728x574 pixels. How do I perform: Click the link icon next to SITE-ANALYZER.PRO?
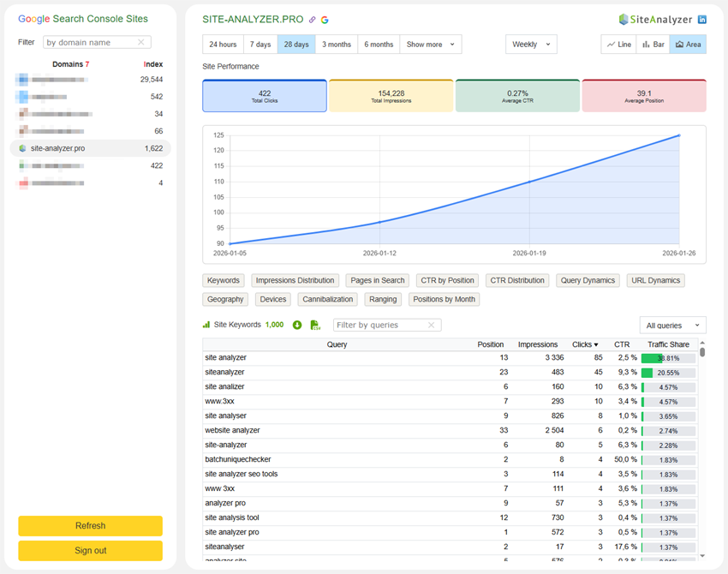311,19
